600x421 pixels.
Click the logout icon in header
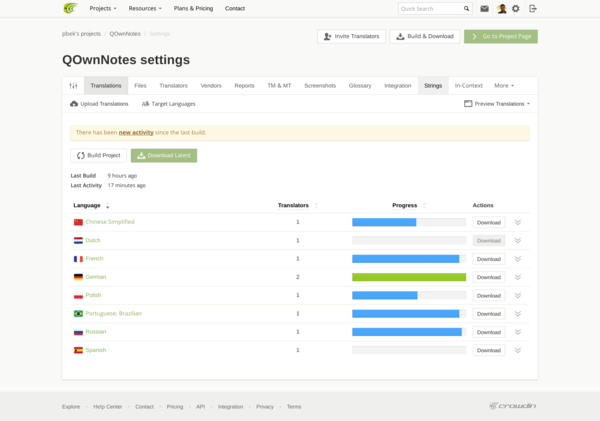(532, 8)
